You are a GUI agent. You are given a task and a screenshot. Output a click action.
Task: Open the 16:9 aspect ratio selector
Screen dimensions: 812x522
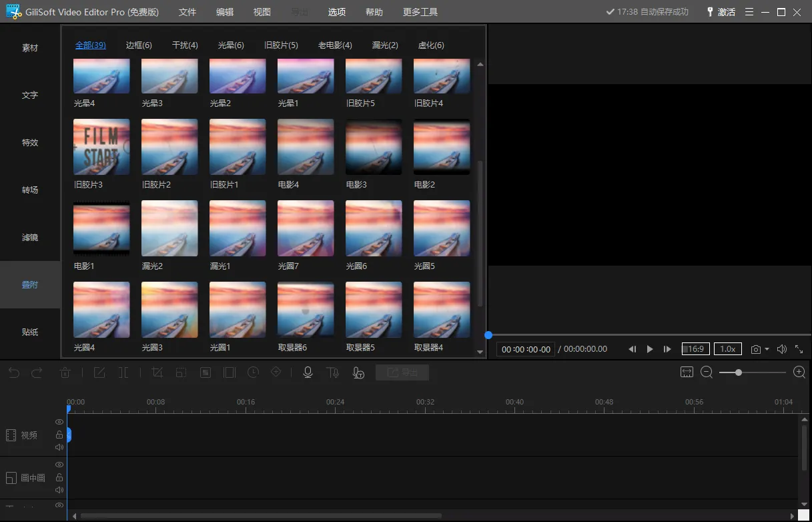pyautogui.click(x=695, y=349)
